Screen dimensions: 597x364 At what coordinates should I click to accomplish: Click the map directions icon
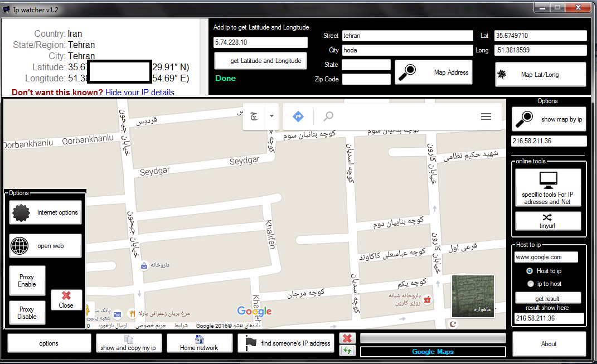(x=298, y=116)
